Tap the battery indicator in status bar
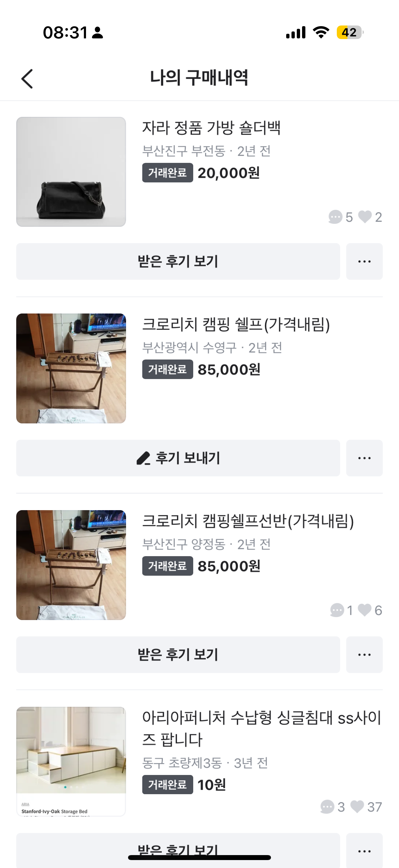 (349, 33)
